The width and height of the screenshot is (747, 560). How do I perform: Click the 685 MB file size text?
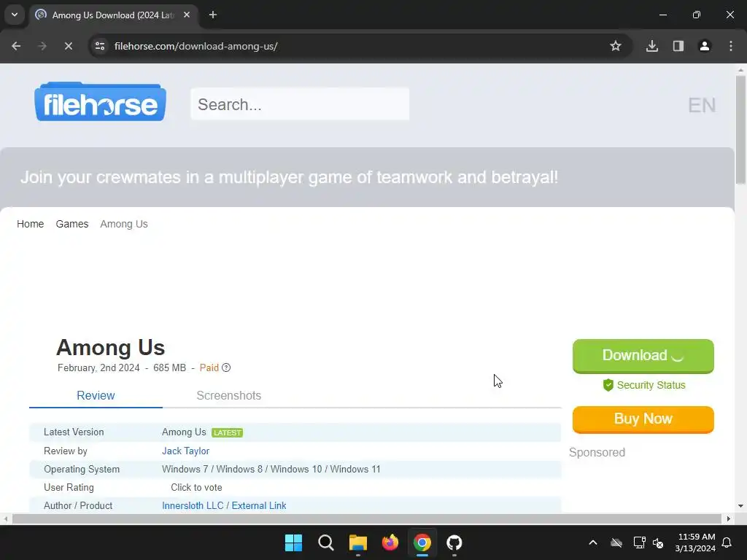169,367
